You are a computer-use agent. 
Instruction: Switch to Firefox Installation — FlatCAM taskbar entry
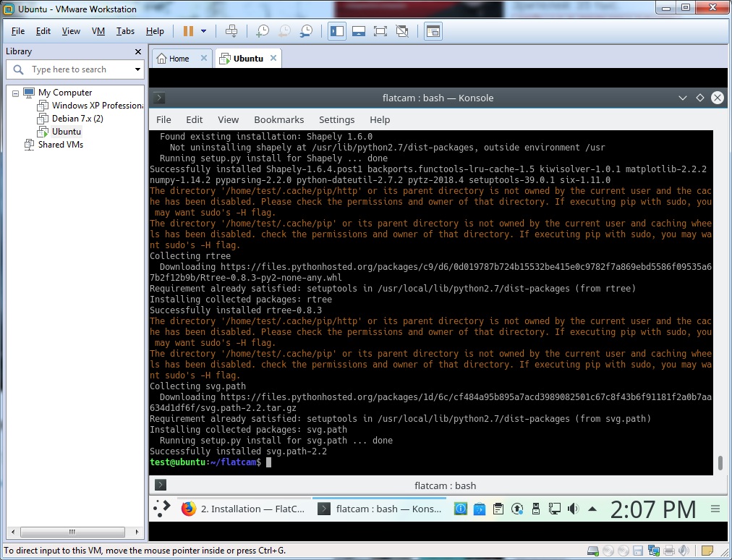[x=243, y=509]
